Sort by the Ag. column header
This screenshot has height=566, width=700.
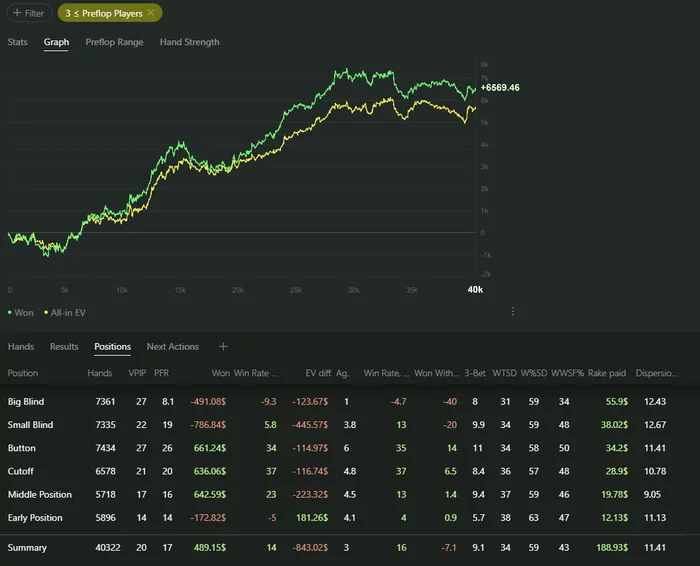pyautogui.click(x=342, y=373)
